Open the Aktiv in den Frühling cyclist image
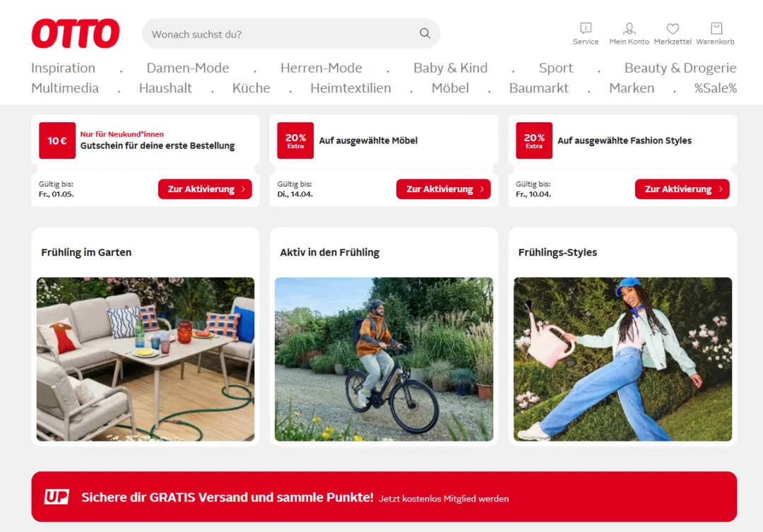Viewport: 763px width, 532px height. pos(384,359)
